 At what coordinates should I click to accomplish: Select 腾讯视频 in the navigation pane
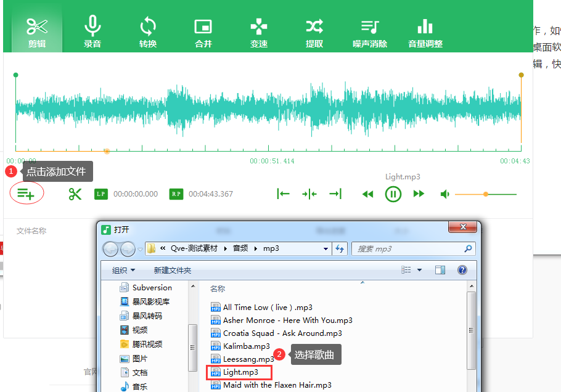tap(141, 344)
